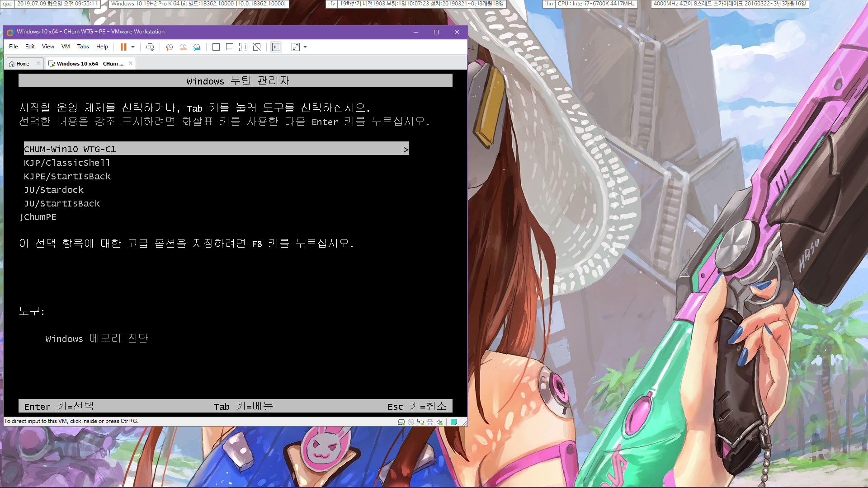The width and height of the screenshot is (868, 488).
Task: Select the JU/StartIsBack boot entry
Action: point(62,203)
